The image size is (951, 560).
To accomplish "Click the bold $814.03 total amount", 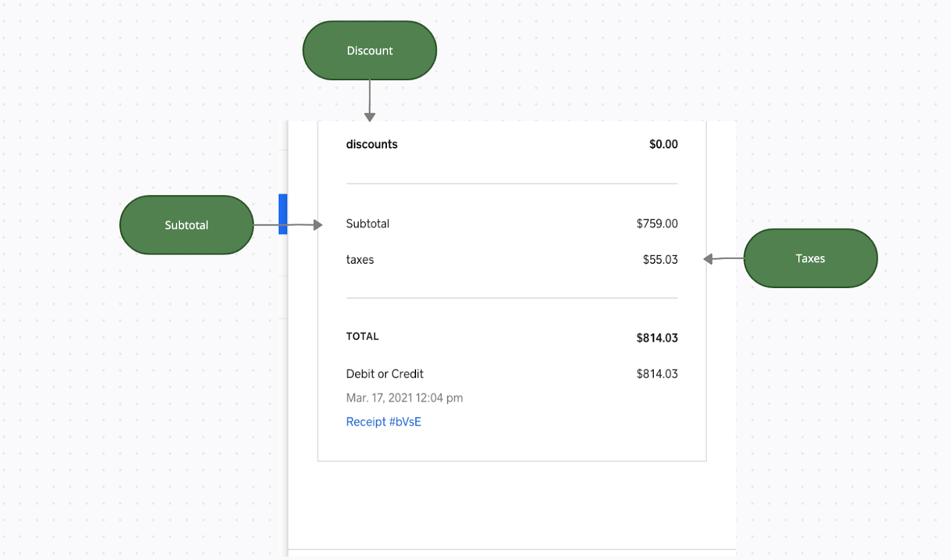I will click(x=657, y=338).
